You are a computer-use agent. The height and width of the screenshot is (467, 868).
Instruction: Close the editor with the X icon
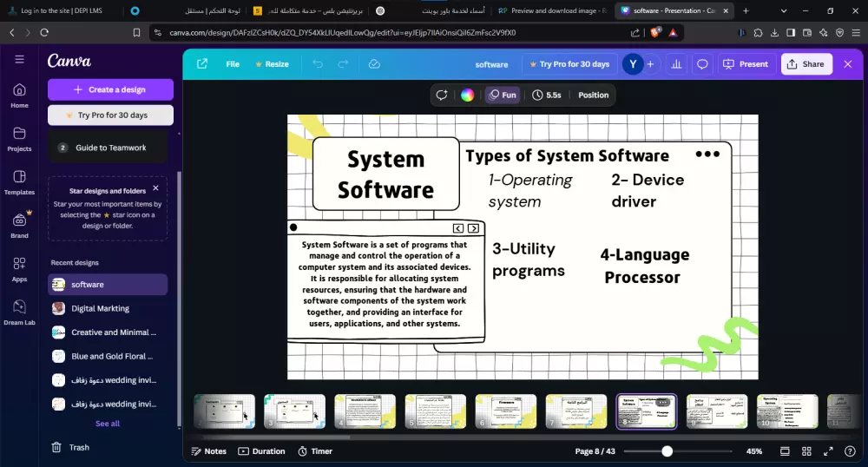847,64
